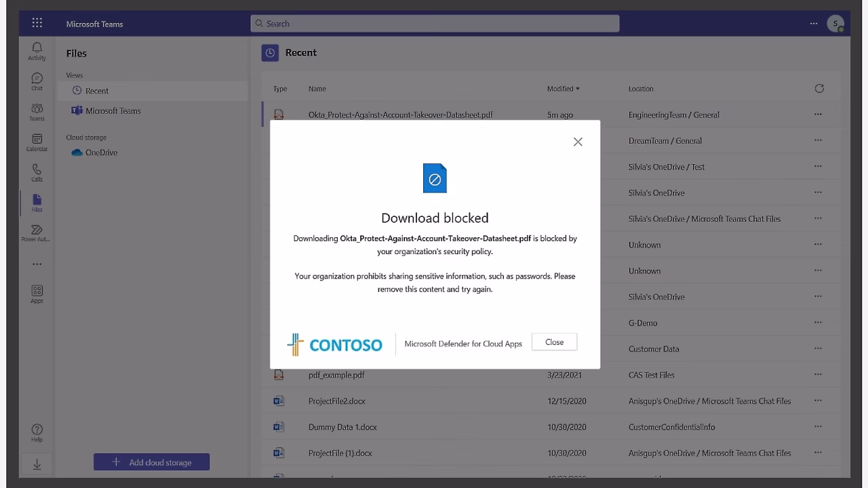Open ProjectFile (1).docx file
Viewport: 868px width, 488px height.
[x=340, y=453]
